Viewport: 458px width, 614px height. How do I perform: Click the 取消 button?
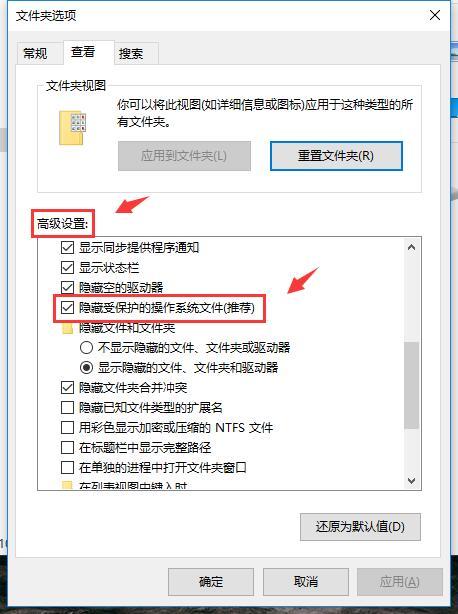(x=306, y=582)
